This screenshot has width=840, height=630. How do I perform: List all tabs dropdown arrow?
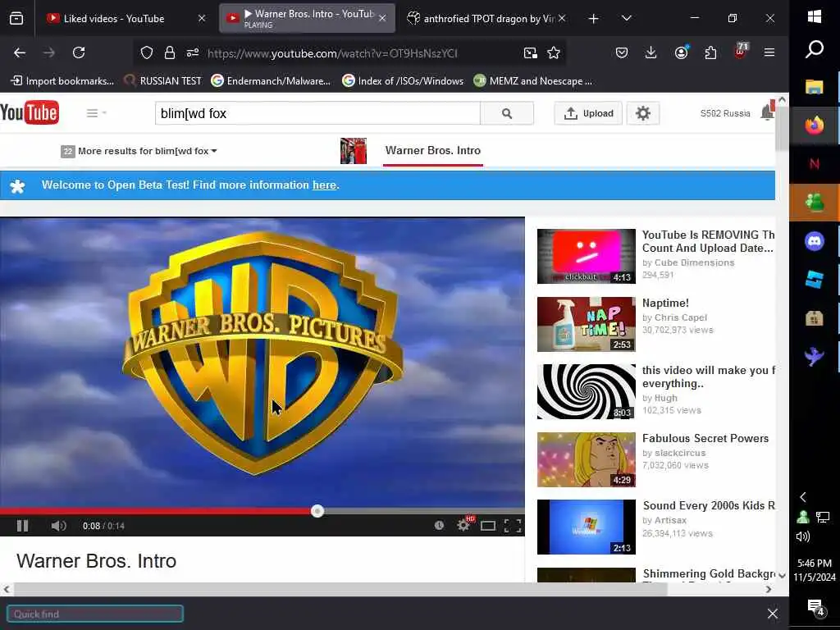point(626,18)
